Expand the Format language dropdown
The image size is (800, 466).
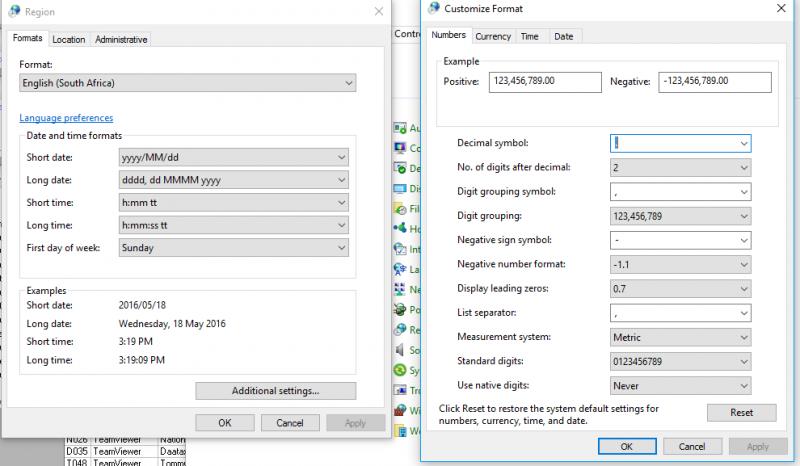click(187, 83)
